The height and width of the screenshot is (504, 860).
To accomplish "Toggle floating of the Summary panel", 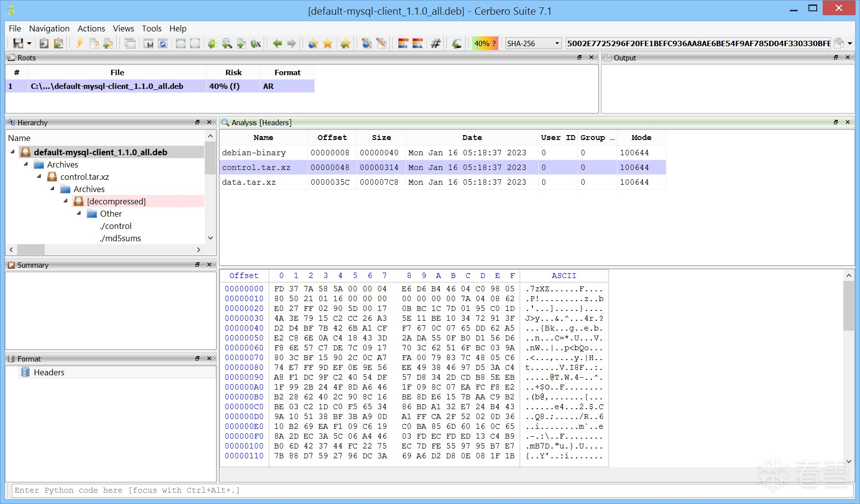I will (197, 265).
